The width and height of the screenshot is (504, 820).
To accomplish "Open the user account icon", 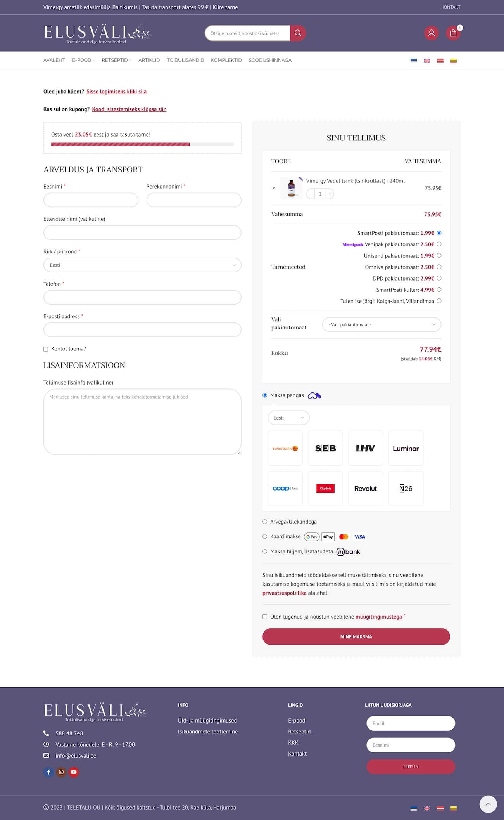I will coord(431,33).
